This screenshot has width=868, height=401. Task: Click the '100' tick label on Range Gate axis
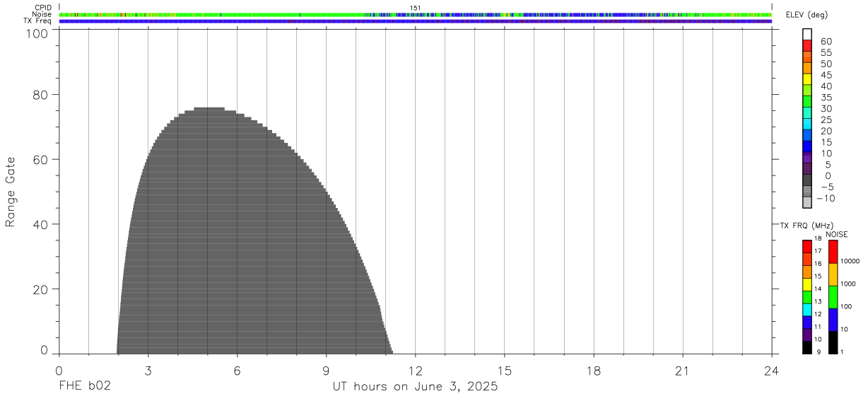point(38,33)
